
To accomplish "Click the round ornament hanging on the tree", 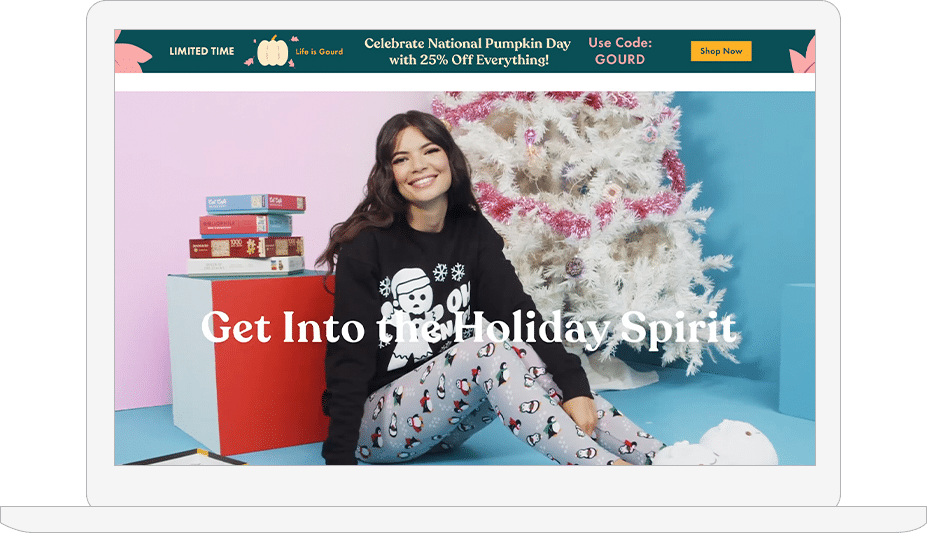I will [x=573, y=267].
